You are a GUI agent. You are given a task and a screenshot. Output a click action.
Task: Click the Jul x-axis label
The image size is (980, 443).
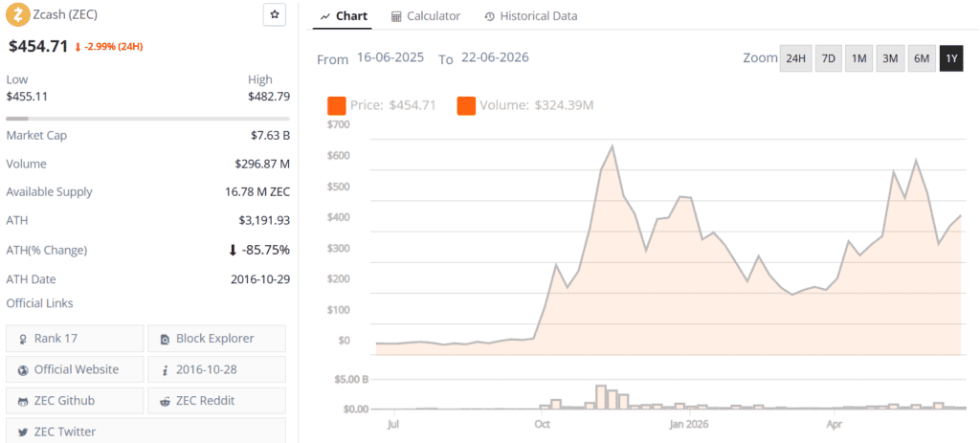[x=393, y=426]
